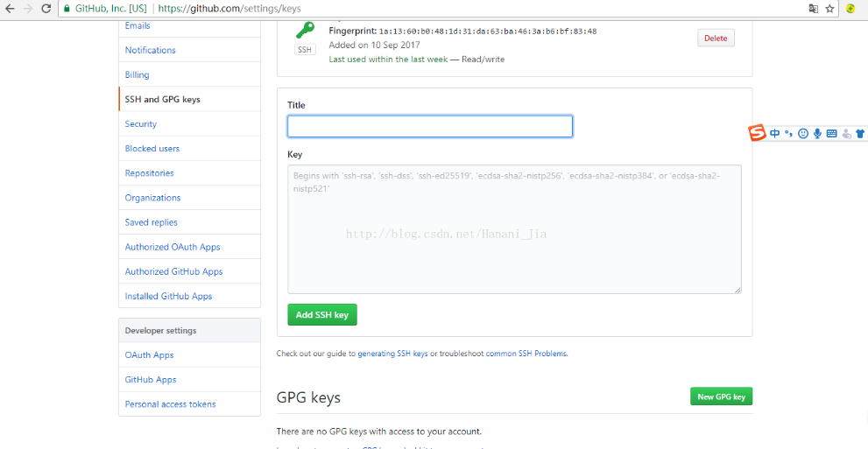This screenshot has width=868, height=449.
Task: Click the browser forward arrow
Action: point(28,8)
